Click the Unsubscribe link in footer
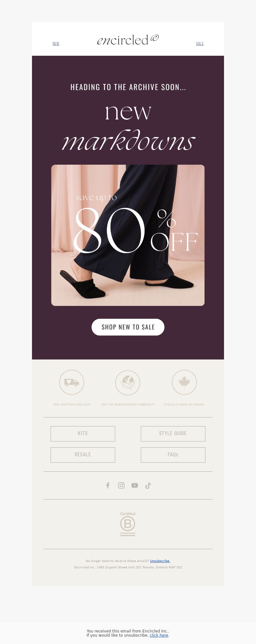Image resolution: width=256 pixels, height=644 pixels. (x=160, y=561)
